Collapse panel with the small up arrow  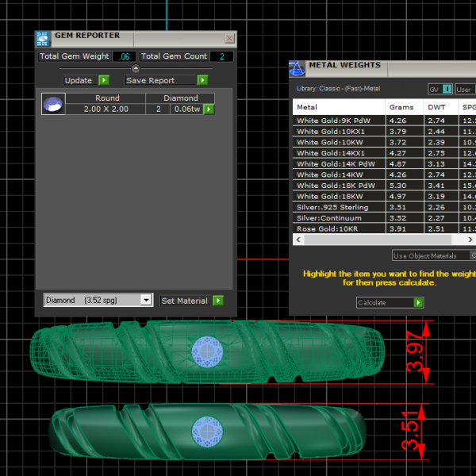[135, 69]
